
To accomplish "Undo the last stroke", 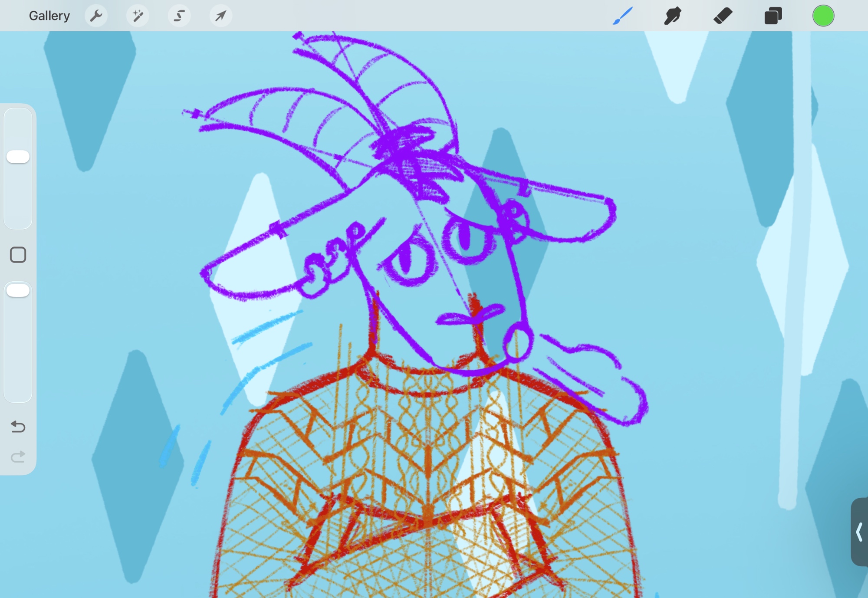I will 18,427.
